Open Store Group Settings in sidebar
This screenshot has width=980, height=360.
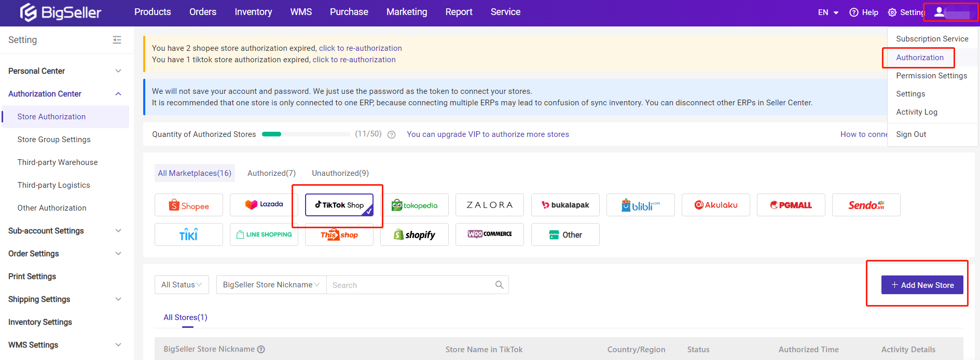(x=54, y=140)
